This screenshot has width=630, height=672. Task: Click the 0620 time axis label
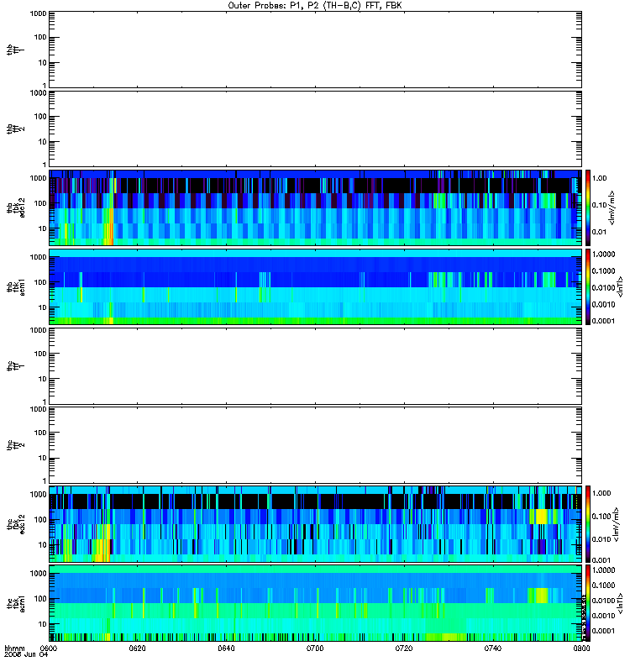click(x=137, y=648)
